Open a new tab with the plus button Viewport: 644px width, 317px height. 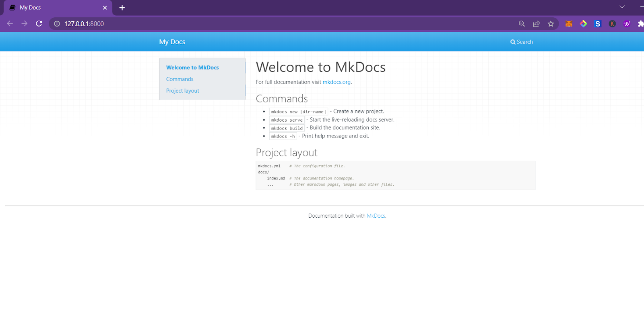pos(122,8)
